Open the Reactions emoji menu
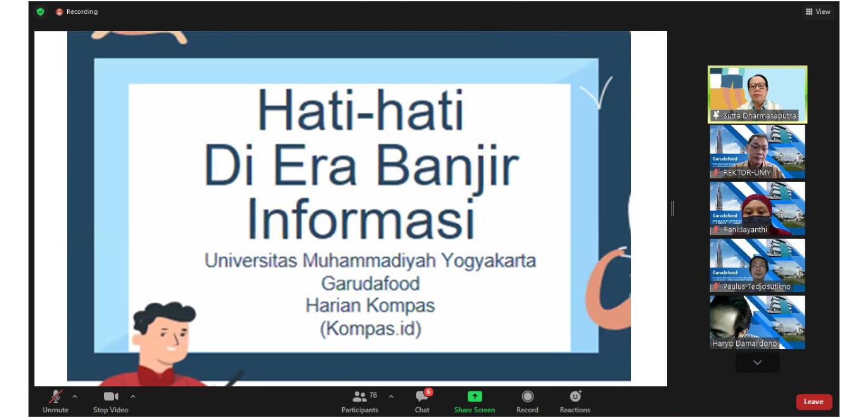This screenshot has width=868, height=418. tap(575, 401)
